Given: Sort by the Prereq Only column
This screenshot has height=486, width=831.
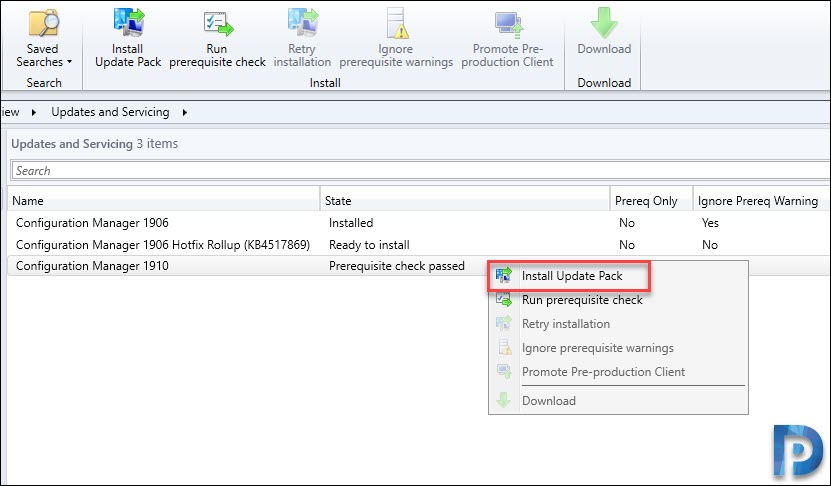Looking at the screenshot, I should (x=651, y=201).
